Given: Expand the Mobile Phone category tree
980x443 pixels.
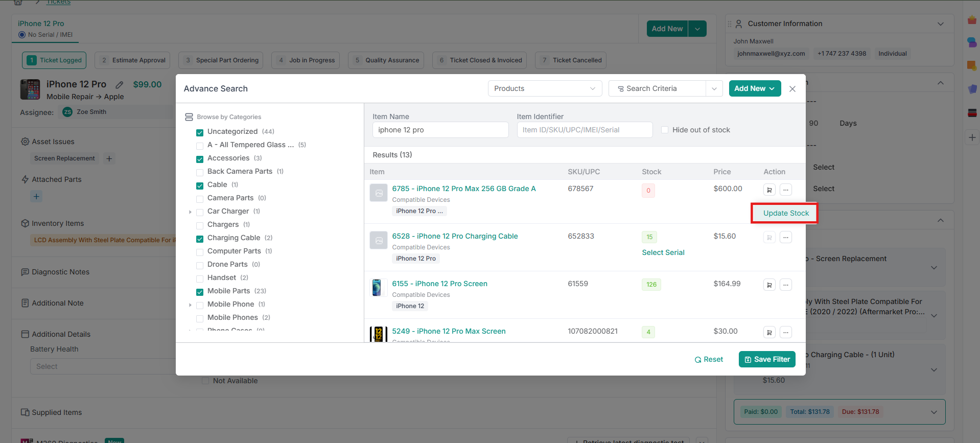Looking at the screenshot, I should pos(190,305).
